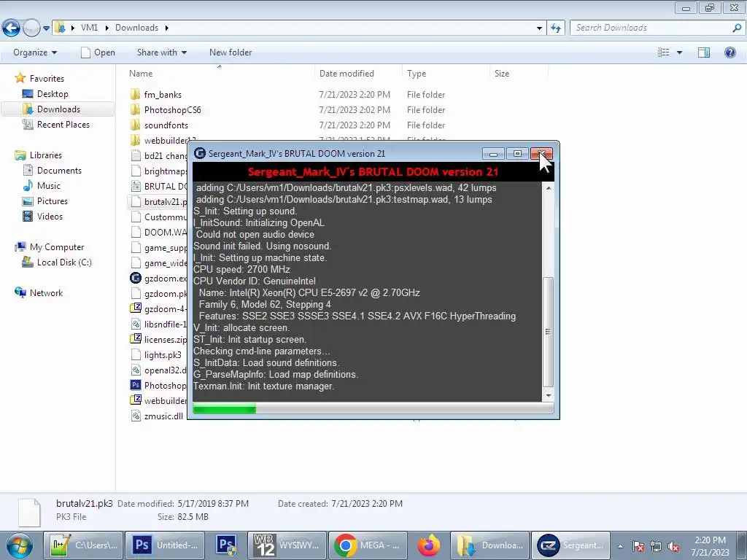Select the licenses.zip archive icon

135,339
